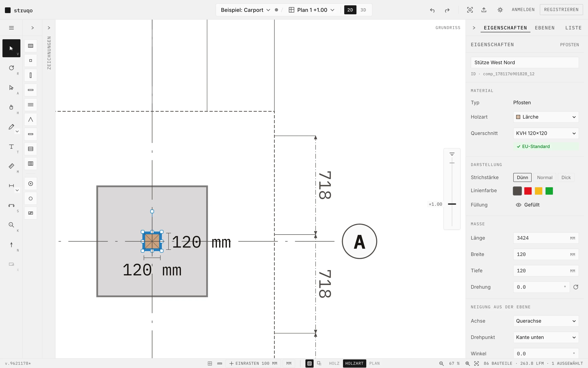Zoom in with the plus magnifier

468,363
